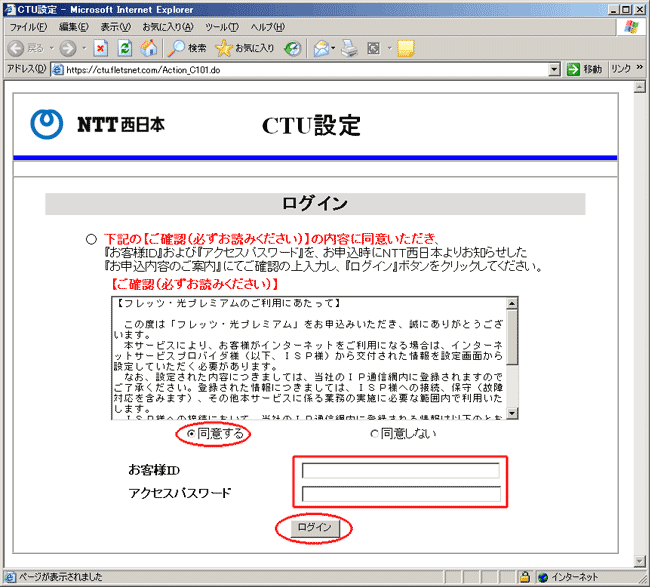Expand the Back button history dropdown arrow
The height and width of the screenshot is (587, 650).
pyautogui.click(x=52, y=48)
